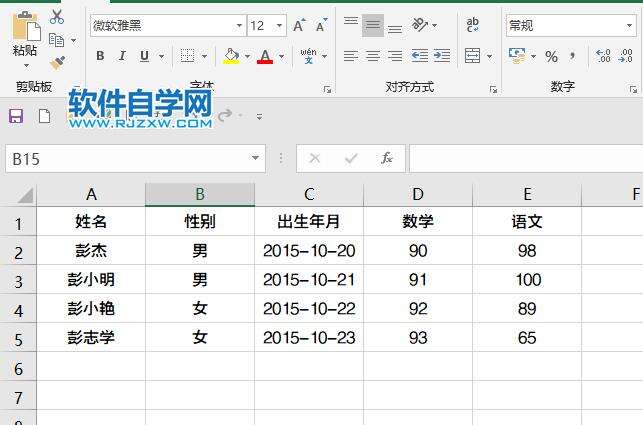Screen dimensions: 643x425
Task: Click the Redo arrow icon
Action: tap(225, 115)
